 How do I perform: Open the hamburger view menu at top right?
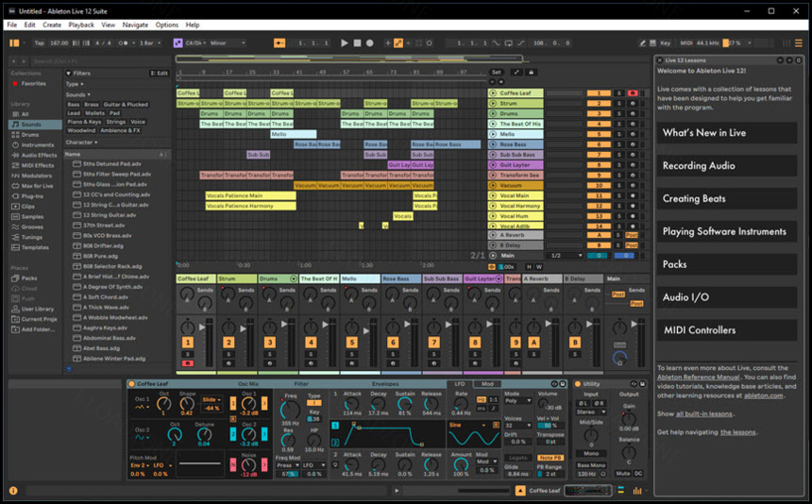pyautogui.click(x=799, y=43)
